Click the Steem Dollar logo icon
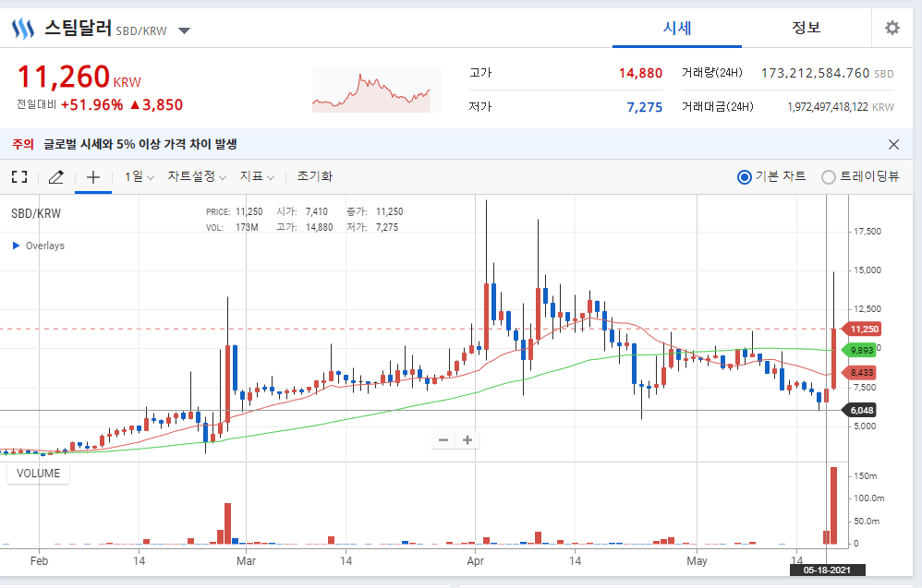The height and width of the screenshot is (588, 922). coord(23,29)
